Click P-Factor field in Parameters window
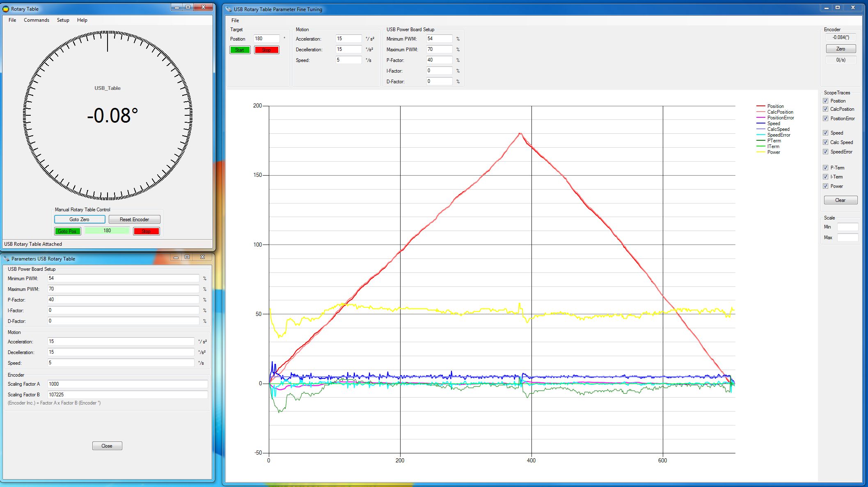Viewport: 868px width, 487px height. click(123, 300)
